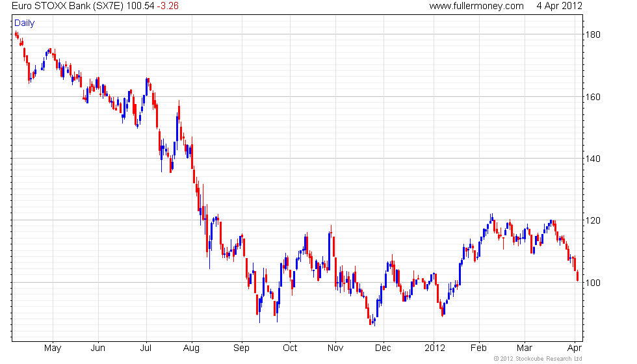Image resolution: width=637 pixels, height=364 pixels.
Task: Click the 'Mar' month label
Action: [525, 348]
